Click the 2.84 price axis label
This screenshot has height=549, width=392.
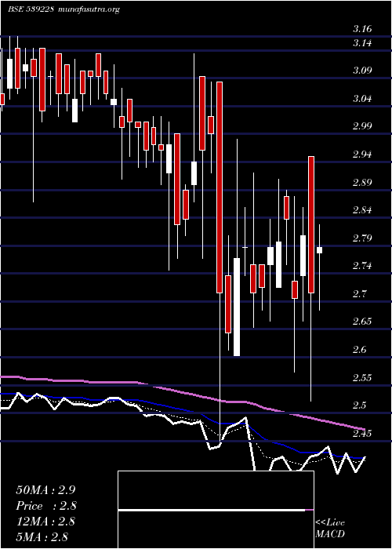coord(362,210)
